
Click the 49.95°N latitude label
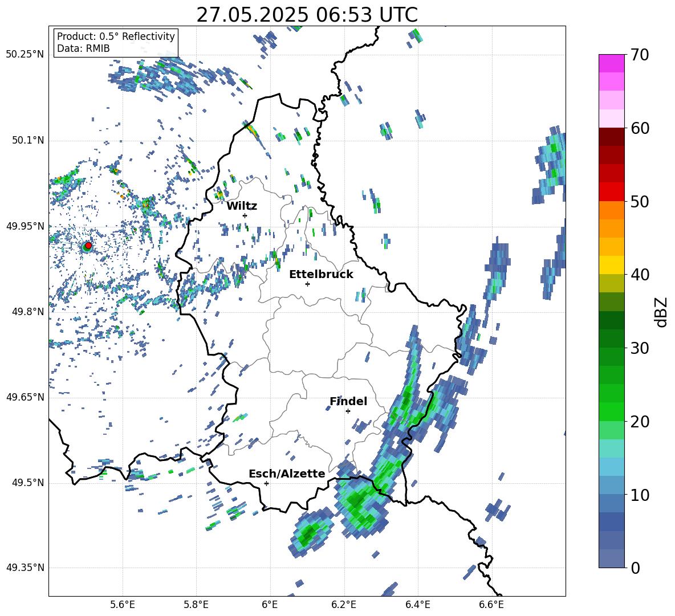tap(25, 226)
